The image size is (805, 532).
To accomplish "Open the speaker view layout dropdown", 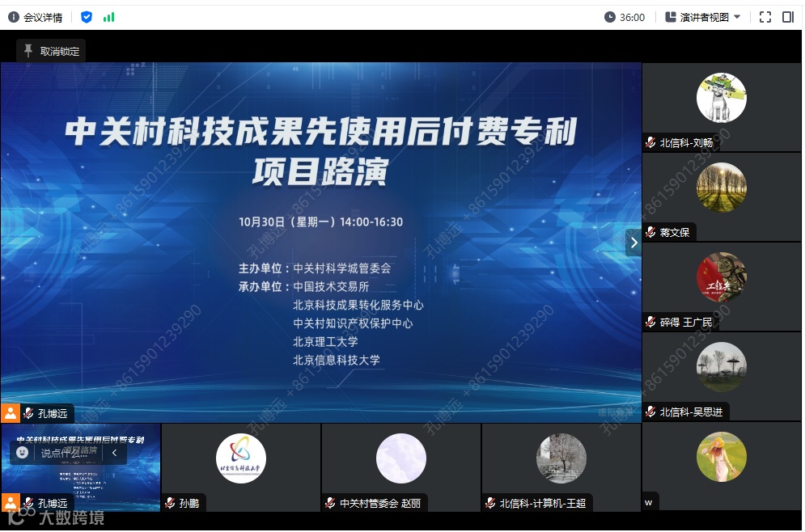I will point(703,18).
